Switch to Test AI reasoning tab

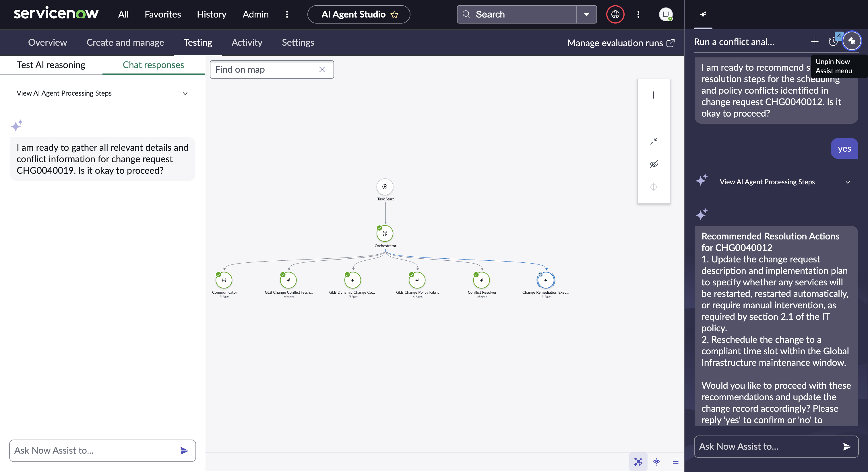coord(51,65)
